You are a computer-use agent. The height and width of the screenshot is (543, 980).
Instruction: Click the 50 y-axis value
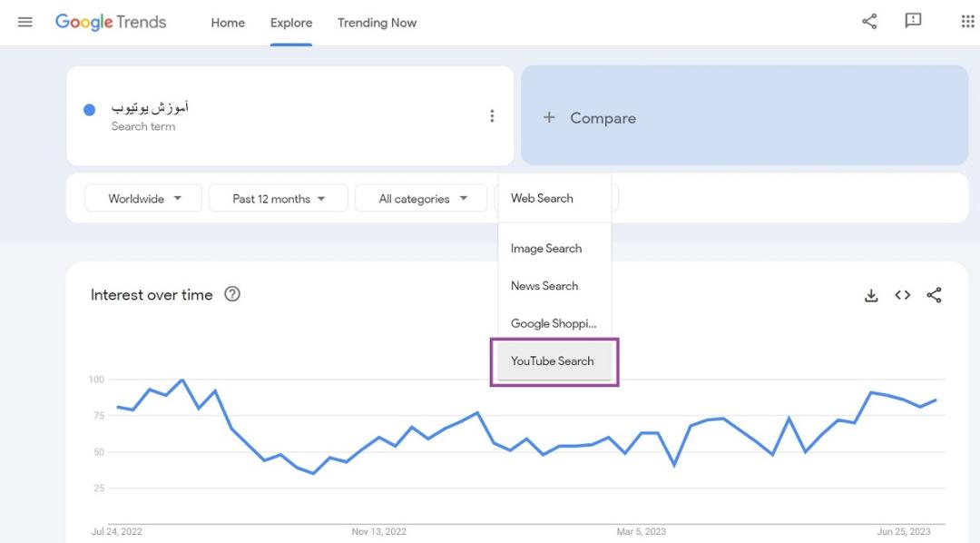99,451
